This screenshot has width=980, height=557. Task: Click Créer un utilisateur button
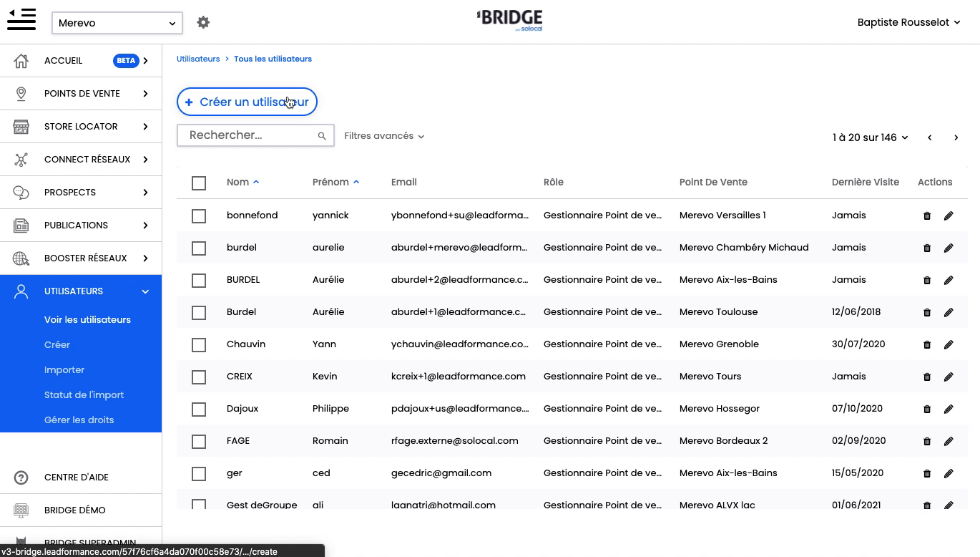pos(247,102)
